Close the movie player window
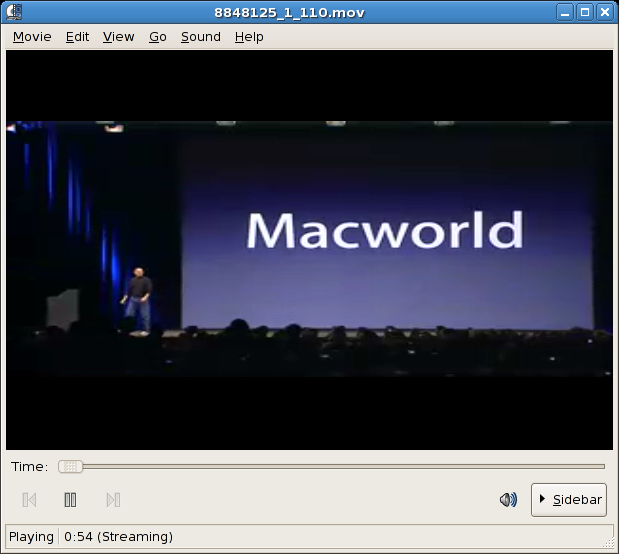This screenshot has width=619, height=554. (605, 12)
